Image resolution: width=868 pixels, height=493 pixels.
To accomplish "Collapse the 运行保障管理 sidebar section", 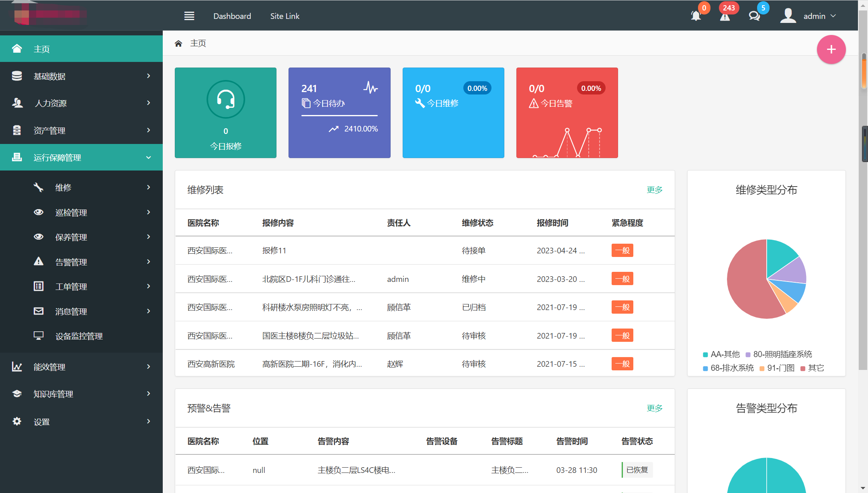I will (81, 158).
